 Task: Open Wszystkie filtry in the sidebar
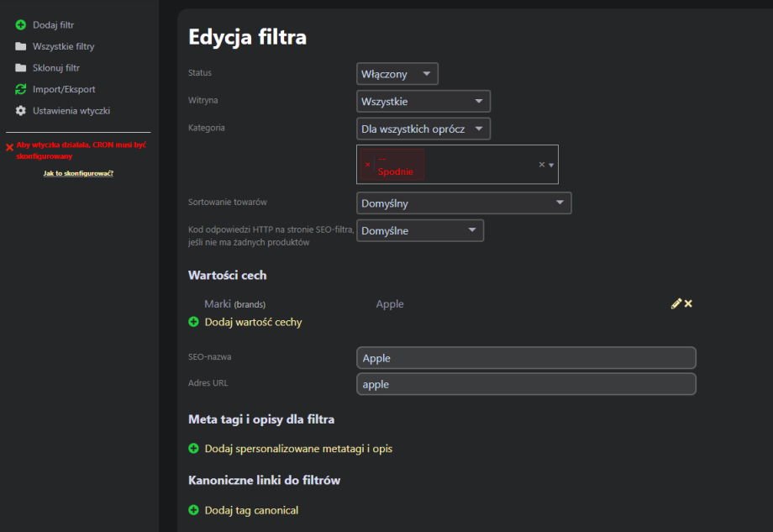tap(63, 46)
